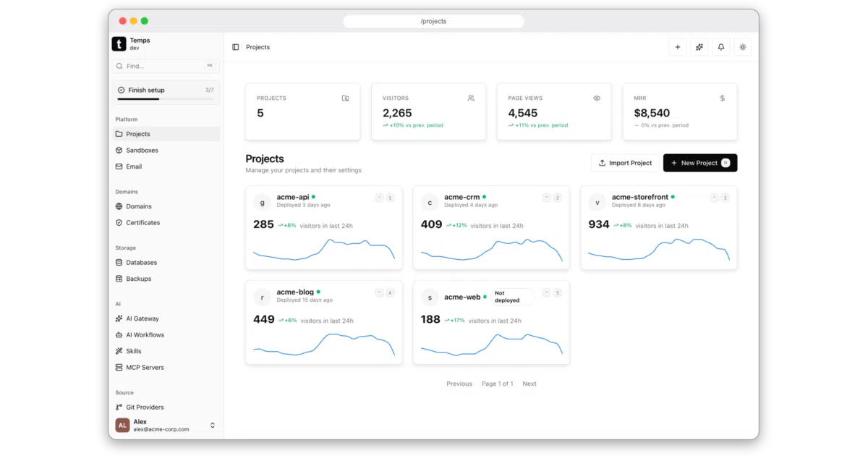Open Git Providers in the sidebar

point(166,408)
